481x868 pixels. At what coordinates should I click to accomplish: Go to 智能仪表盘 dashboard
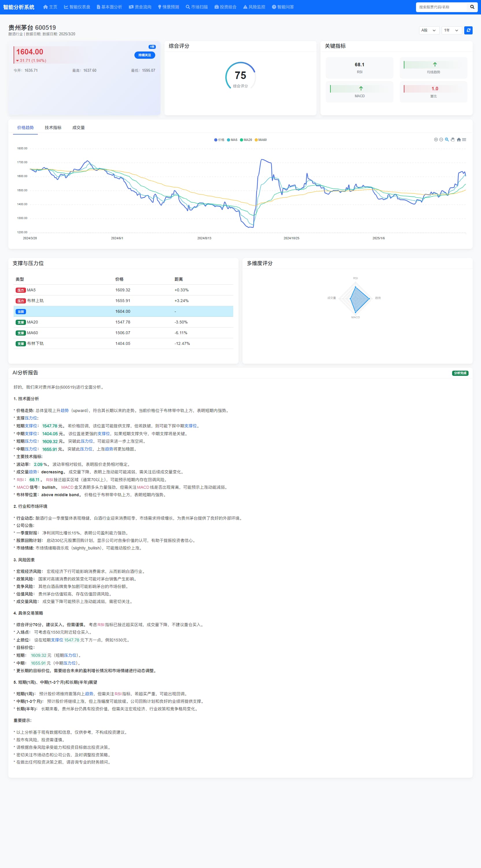77,7
